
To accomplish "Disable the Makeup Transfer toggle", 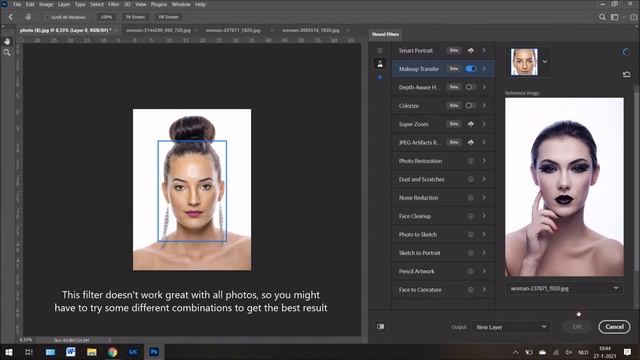I will 471,69.
